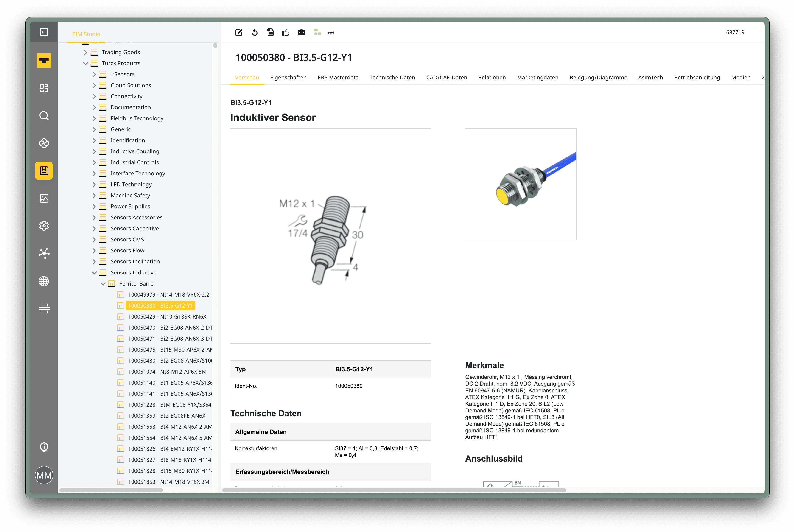Expand the Sensors Flow tree node
Screen dimensions: 795x532
click(x=94, y=250)
